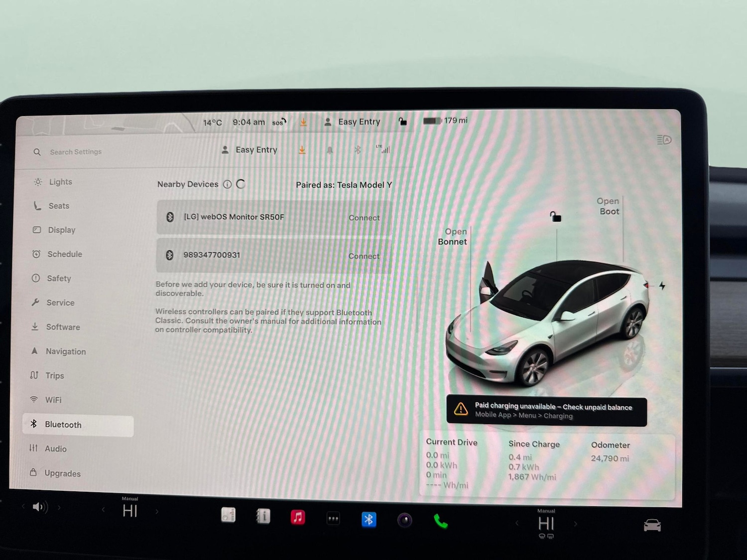Expand the app drawer with the ellipsis icon
The image size is (747, 560).
(333, 519)
